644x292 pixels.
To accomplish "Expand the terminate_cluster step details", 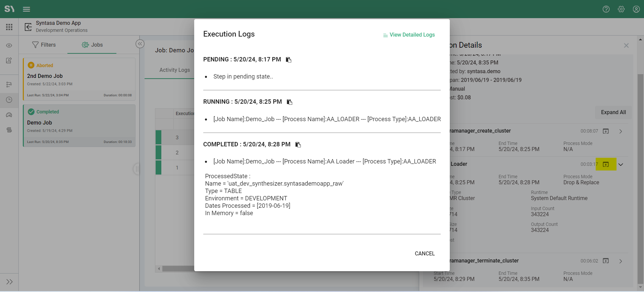I will coord(621,261).
